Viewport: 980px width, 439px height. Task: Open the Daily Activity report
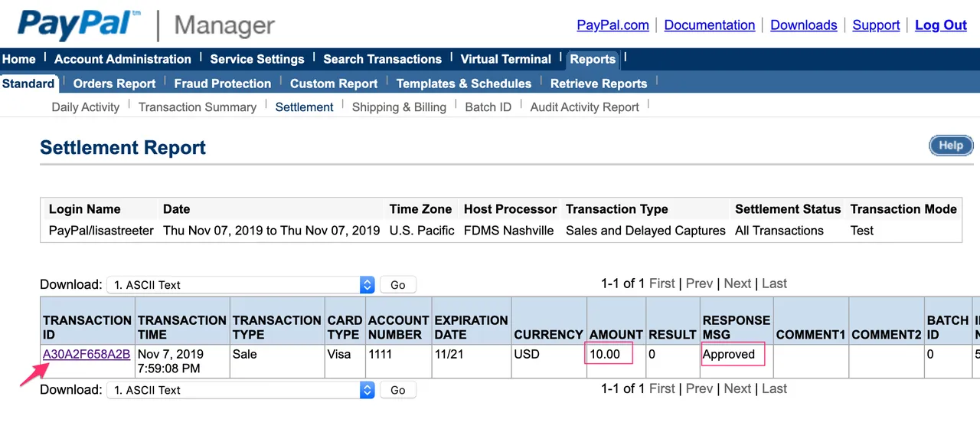[86, 107]
